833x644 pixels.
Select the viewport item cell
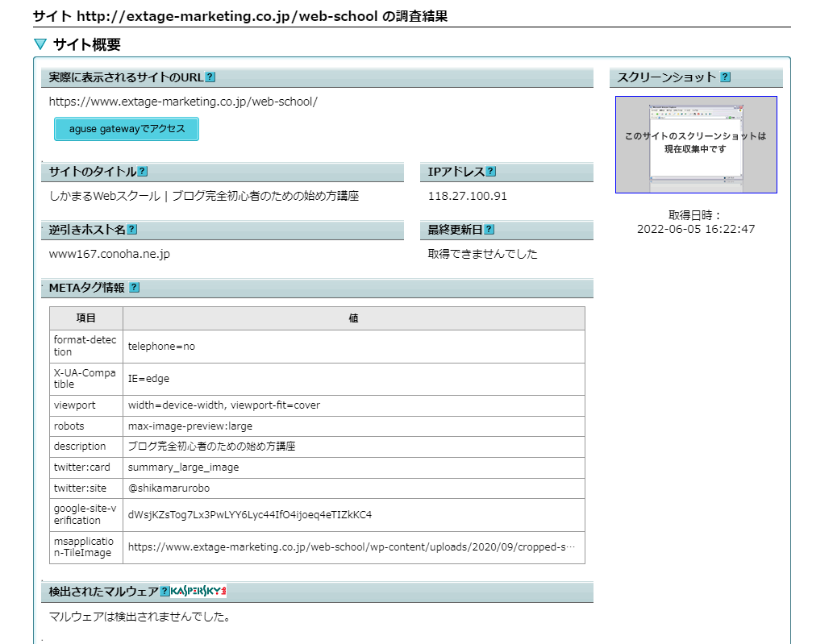click(x=86, y=405)
